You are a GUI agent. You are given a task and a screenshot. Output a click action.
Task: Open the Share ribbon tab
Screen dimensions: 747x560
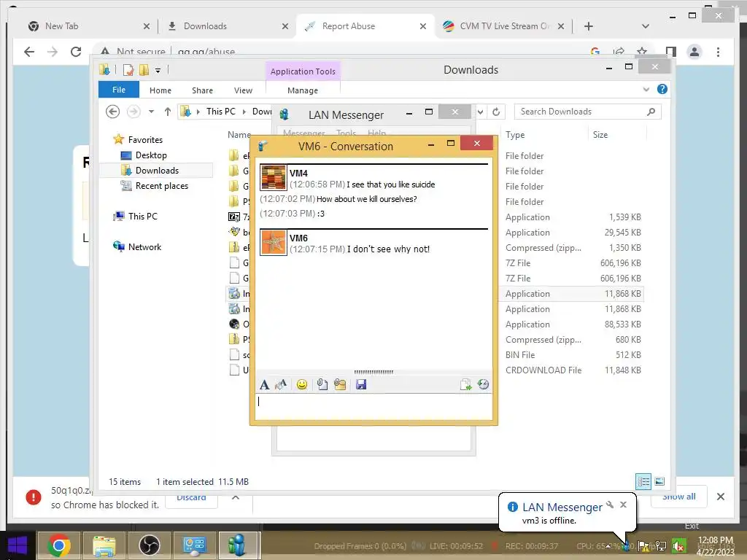(x=202, y=90)
